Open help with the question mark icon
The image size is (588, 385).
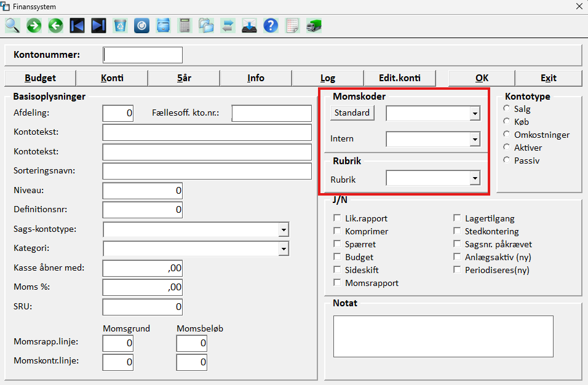click(271, 26)
